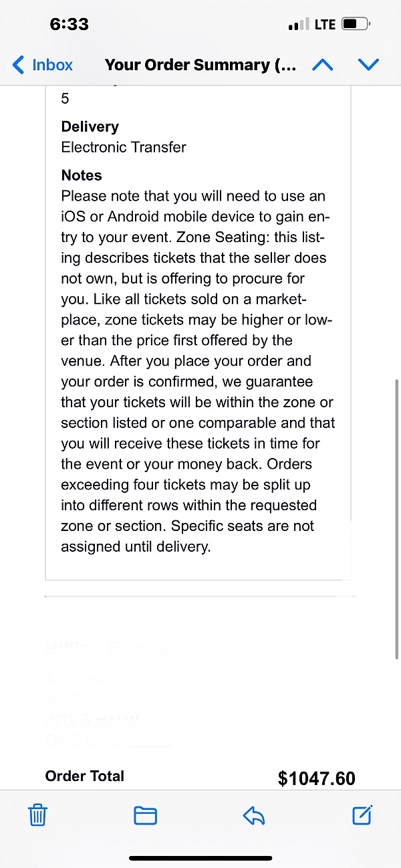401x868 pixels.
Task: Compose a new message
Action: point(362,815)
